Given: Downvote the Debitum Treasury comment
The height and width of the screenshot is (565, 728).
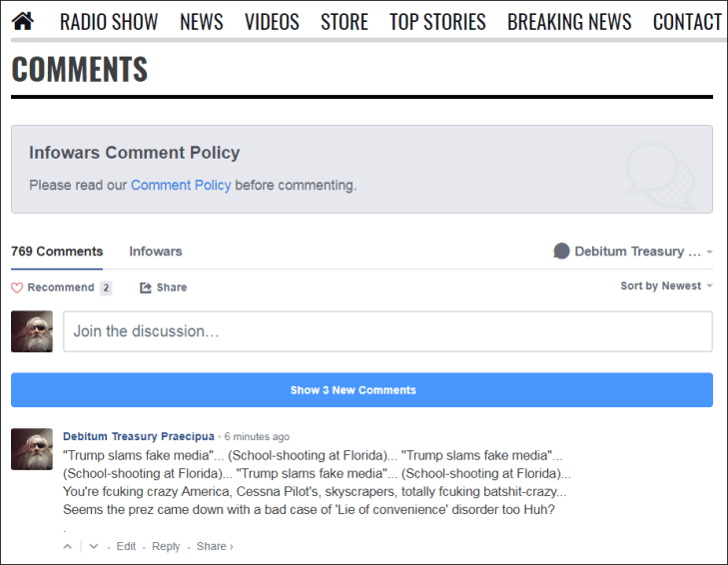Looking at the screenshot, I should click(94, 546).
